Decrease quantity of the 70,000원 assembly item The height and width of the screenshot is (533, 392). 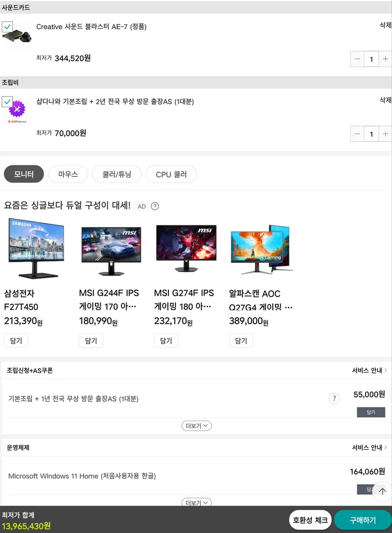(x=358, y=134)
